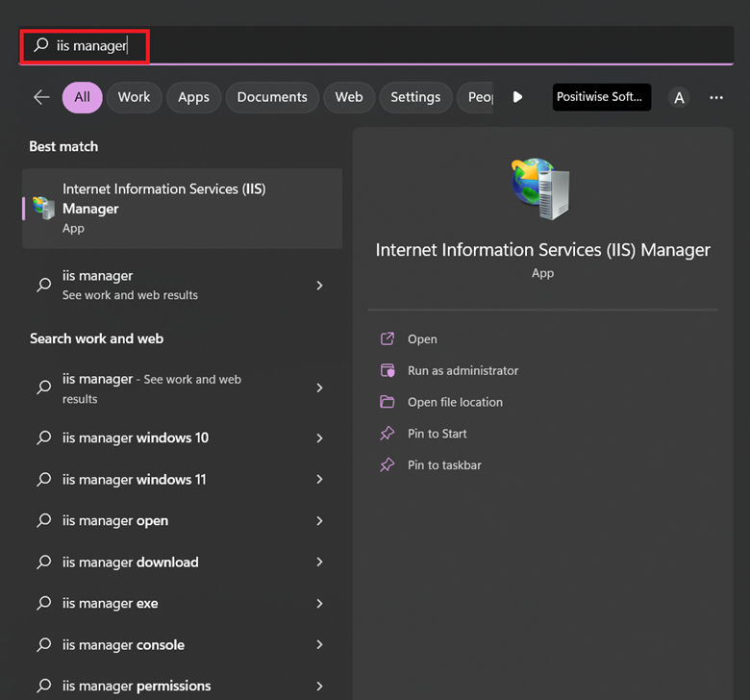Go back with the left arrow icon
Viewport: 750px width, 700px height.
41,97
